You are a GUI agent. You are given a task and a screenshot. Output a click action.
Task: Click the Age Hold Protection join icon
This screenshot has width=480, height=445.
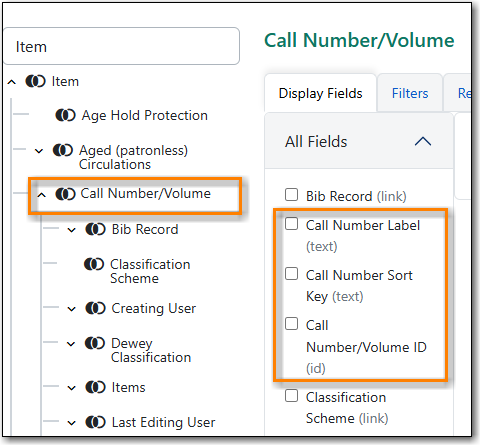pos(65,115)
